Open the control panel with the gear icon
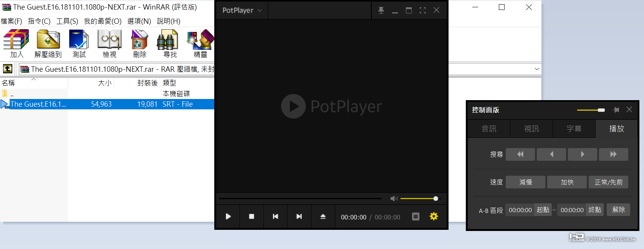Image resolution: width=644 pixels, height=249 pixels. point(434,216)
